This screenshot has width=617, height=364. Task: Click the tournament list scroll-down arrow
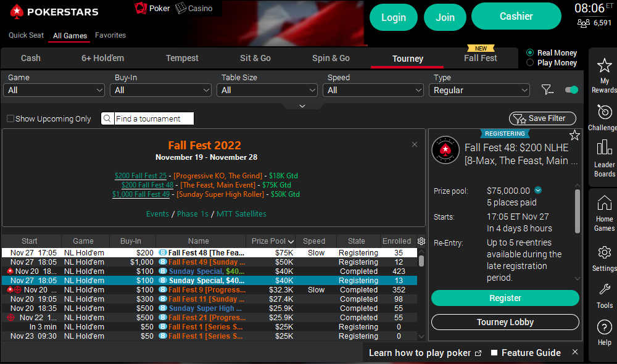point(421,336)
